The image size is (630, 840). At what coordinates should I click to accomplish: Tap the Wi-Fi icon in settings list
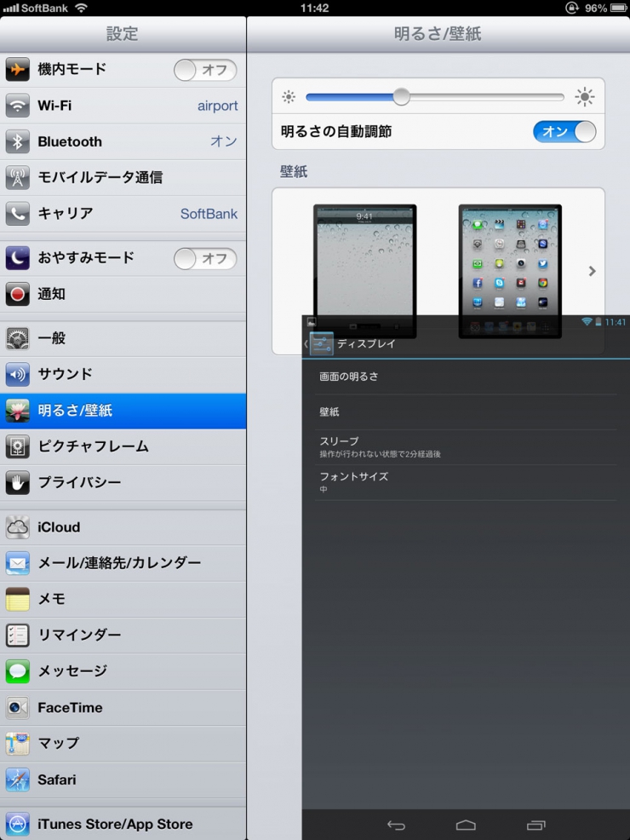17,106
